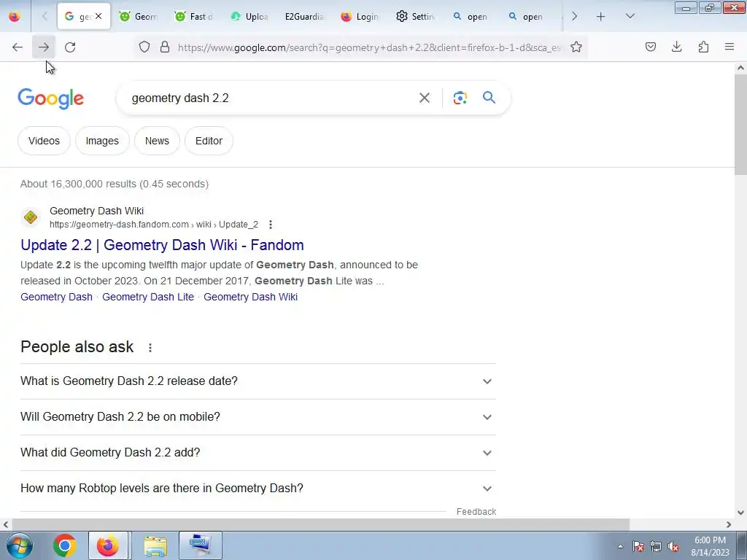
Task: Open the Geometry Dash Wiki sitelink
Action: tap(251, 297)
